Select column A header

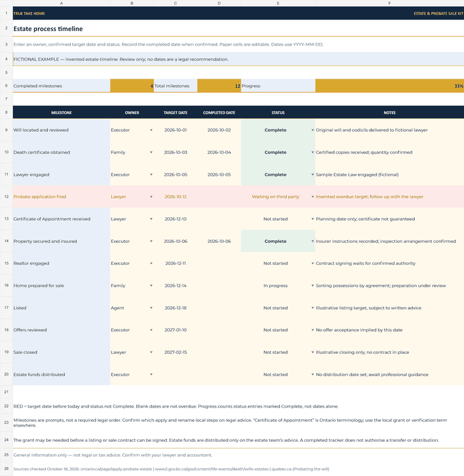pyautogui.click(x=61, y=3)
